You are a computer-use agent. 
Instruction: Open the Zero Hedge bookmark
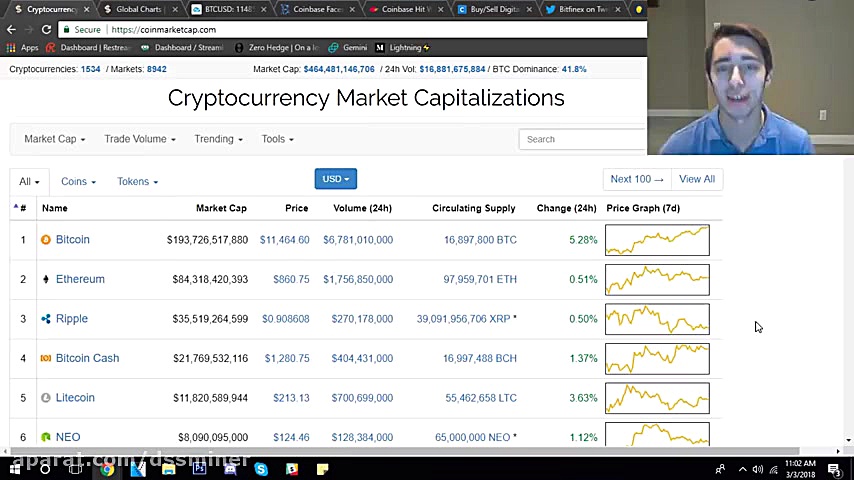277,47
